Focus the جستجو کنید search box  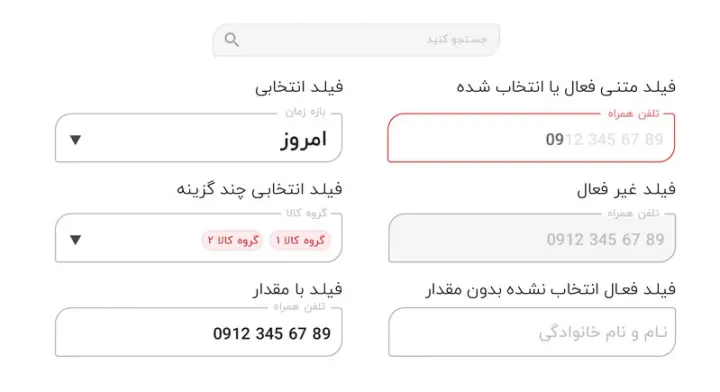[356, 40]
